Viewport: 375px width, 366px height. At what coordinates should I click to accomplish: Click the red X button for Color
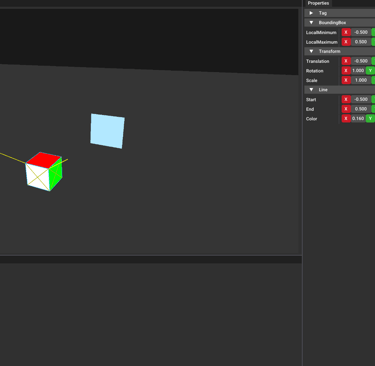(346, 119)
